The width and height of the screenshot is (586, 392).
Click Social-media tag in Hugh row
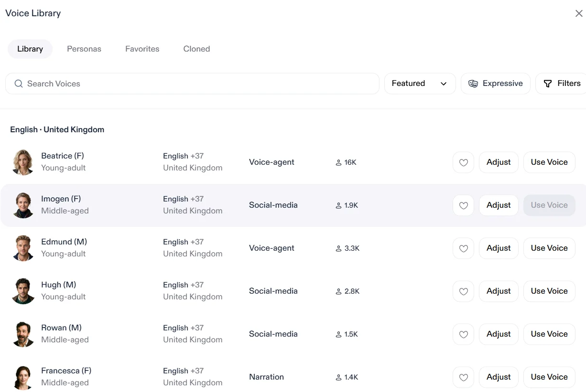pyautogui.click(x=273, y=291)
